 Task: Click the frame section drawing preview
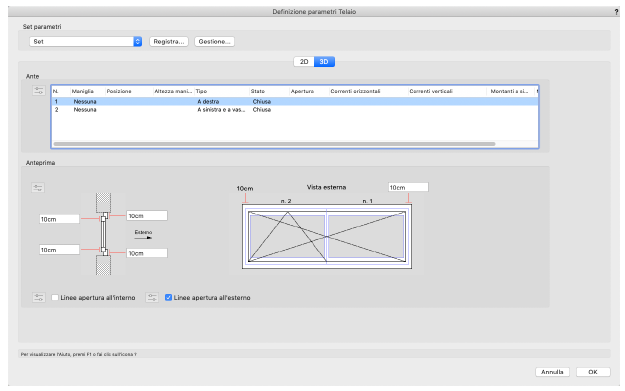103,234
